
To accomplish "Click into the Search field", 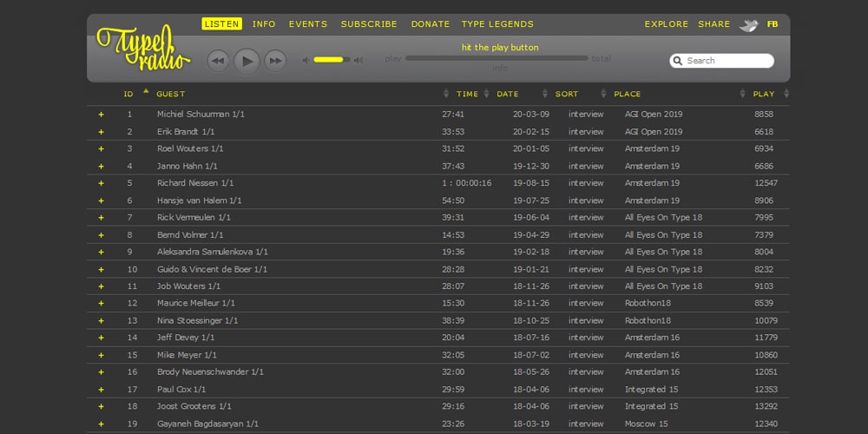I will point(722,61).
